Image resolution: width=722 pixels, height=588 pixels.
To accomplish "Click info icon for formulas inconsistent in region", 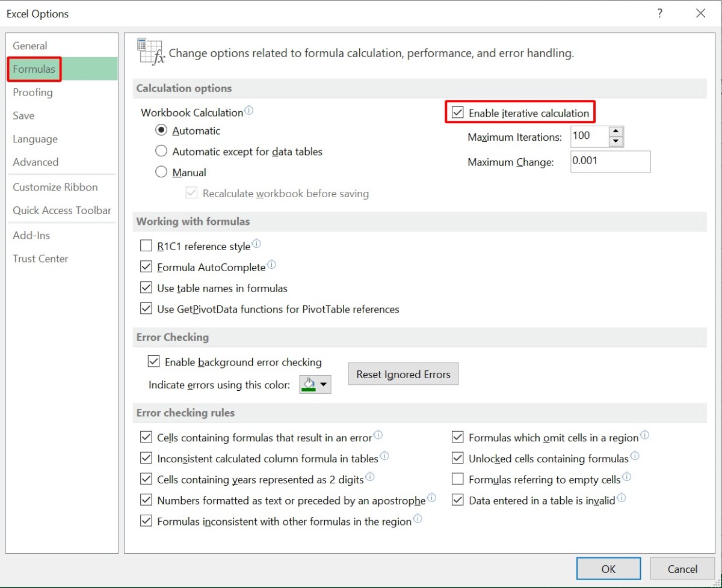I will click(x=418, y=519).
